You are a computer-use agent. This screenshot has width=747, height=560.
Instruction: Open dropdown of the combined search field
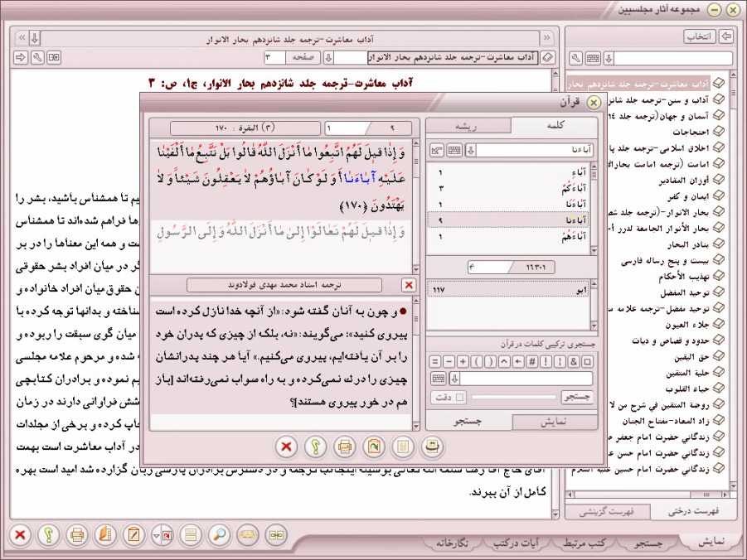click(454, 379)
